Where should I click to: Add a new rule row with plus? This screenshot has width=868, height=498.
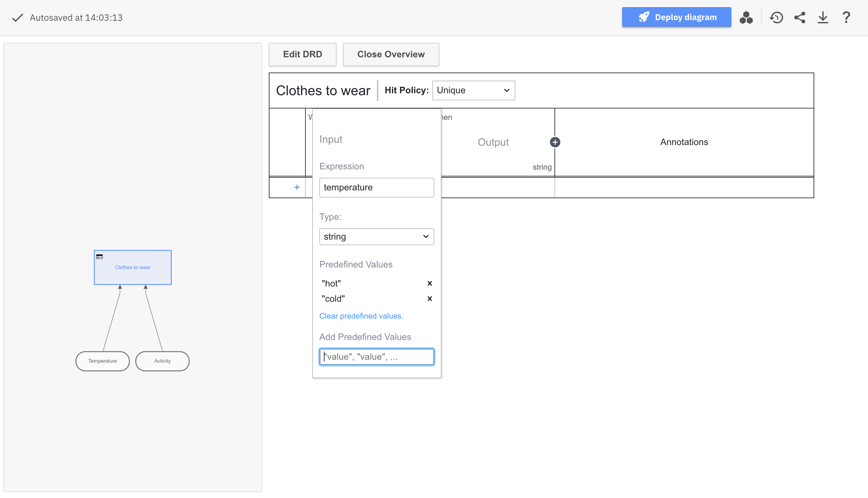coord(297,187)
